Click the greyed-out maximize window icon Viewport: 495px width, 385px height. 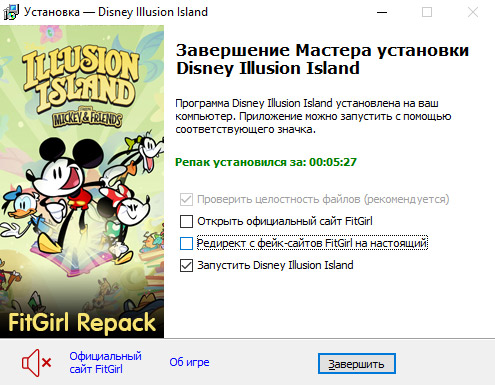click(427, 12)
